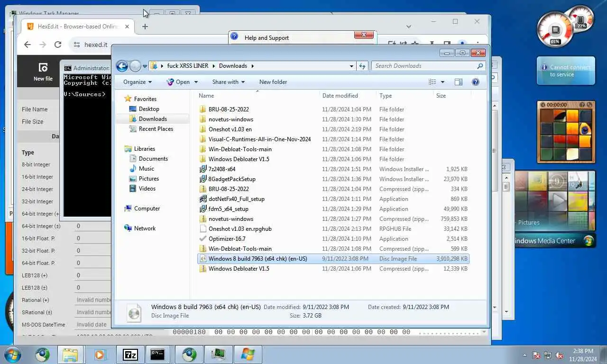Click the Chrome back arrow

(x=28, y=45)
